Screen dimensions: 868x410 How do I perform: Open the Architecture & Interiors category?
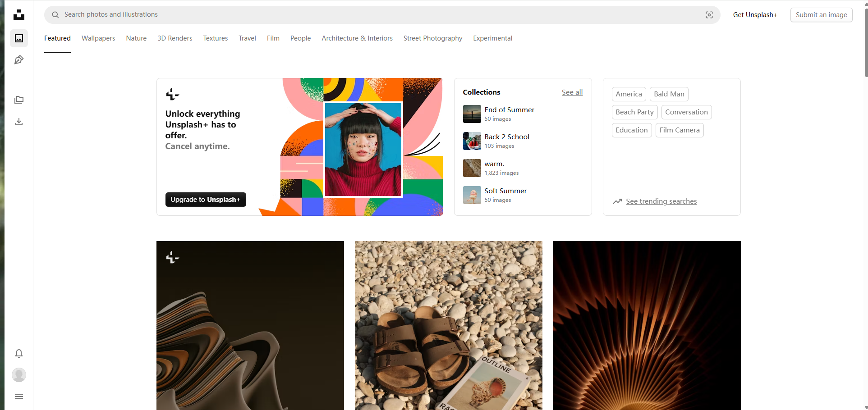[357, 38]
